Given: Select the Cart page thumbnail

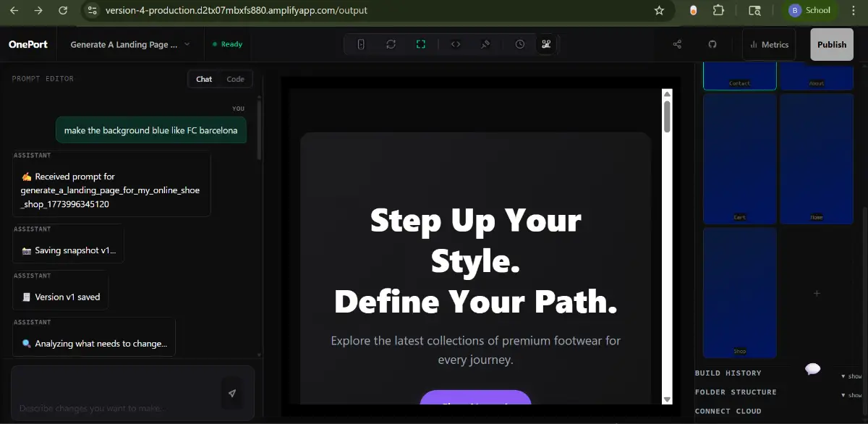Looking at the screenshot, I should [740, 158].
